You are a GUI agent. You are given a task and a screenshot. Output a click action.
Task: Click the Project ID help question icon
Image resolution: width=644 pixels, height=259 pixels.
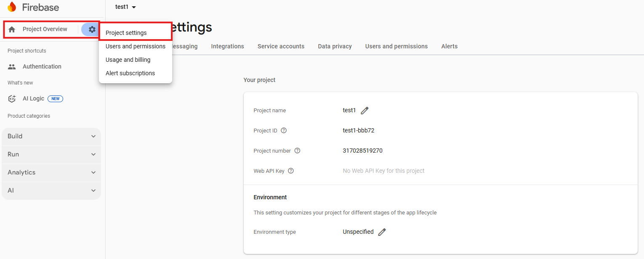[284, 130]
